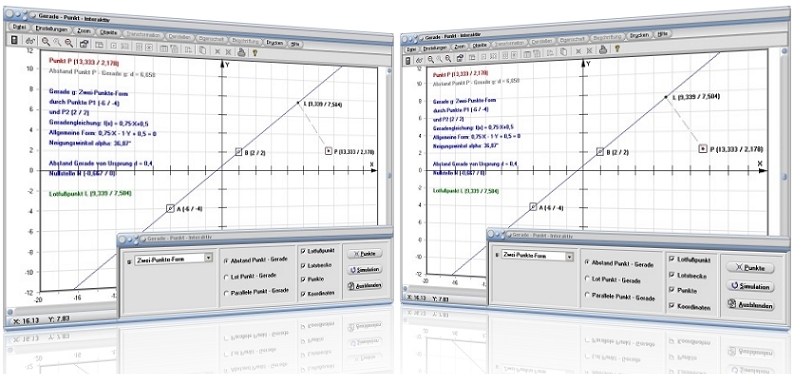Select Parallele Punkt - Gerade in the right dialog
Screen dimensions: 794x374
587,295
